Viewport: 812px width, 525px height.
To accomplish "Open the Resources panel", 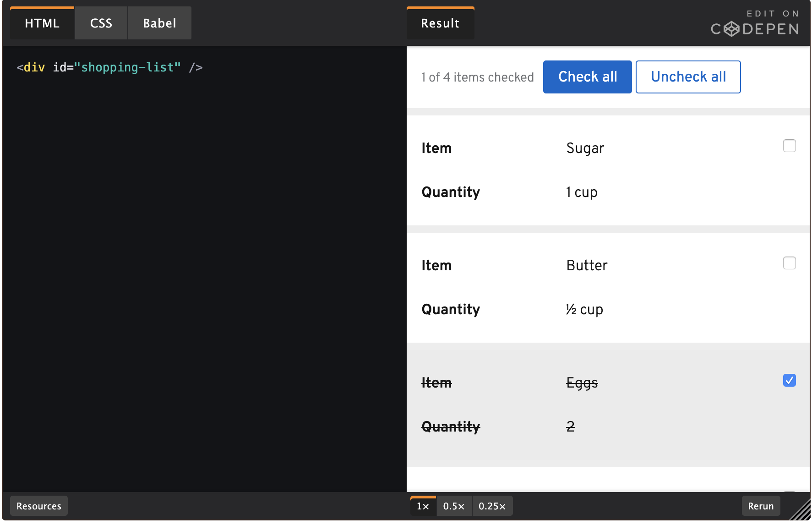I will click(x=39, y=506).
